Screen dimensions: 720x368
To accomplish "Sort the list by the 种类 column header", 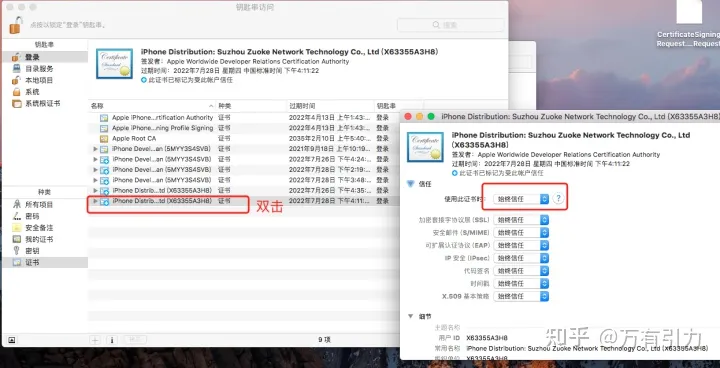I will click(x=251, y=106).
